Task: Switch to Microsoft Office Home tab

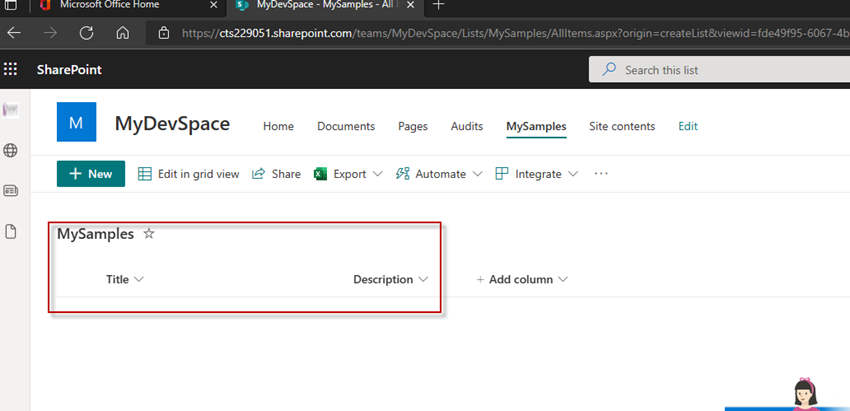Action: (x=110, y=5)
